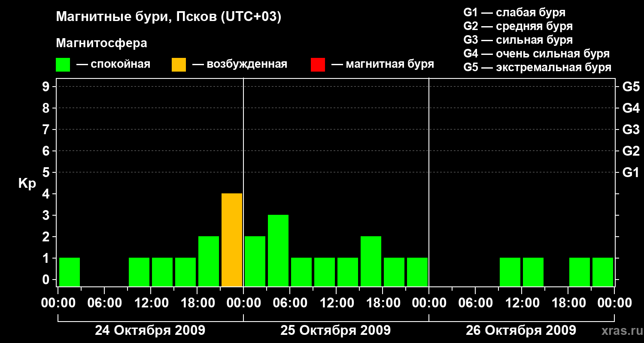The height and width of the screenshot is (343, 644).
Task: Click the '— спокойная' legend label
Action: [113, 64]
